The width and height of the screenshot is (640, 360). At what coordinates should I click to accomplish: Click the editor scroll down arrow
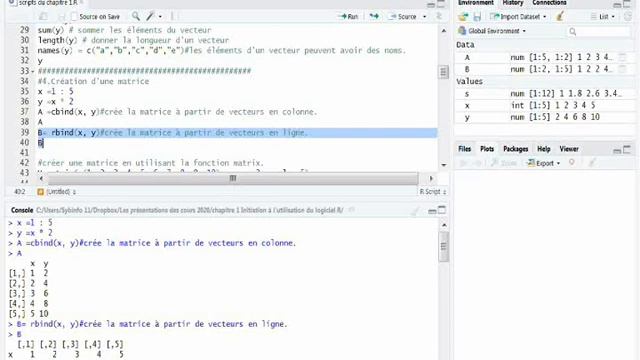point(444,165)
